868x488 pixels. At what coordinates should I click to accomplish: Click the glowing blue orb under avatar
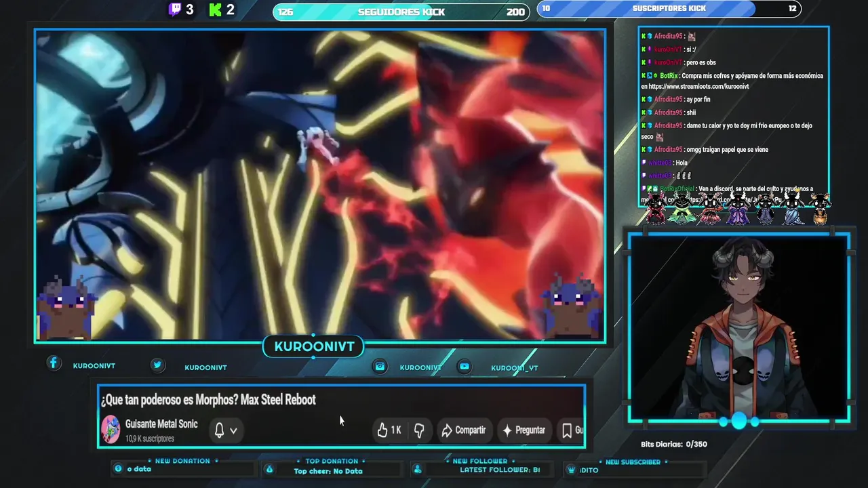click(739, 422)
